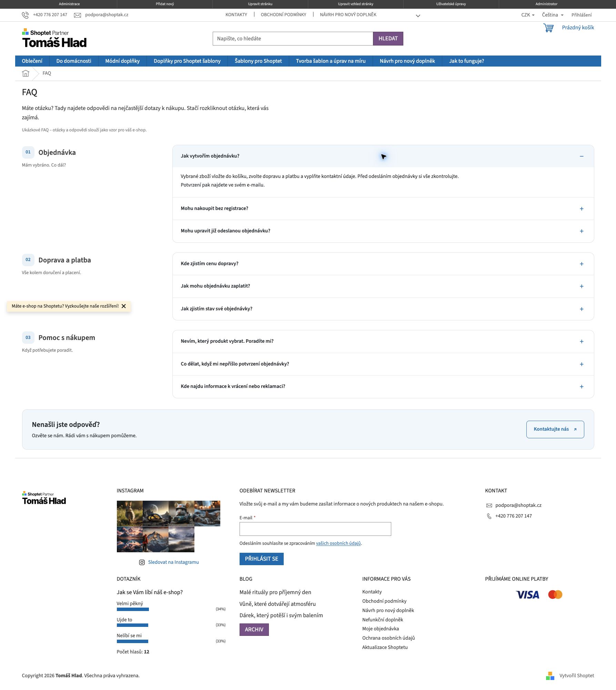Click the 'Kontaktujte nás' button
The image size is (616, 690).
(555, 430)
